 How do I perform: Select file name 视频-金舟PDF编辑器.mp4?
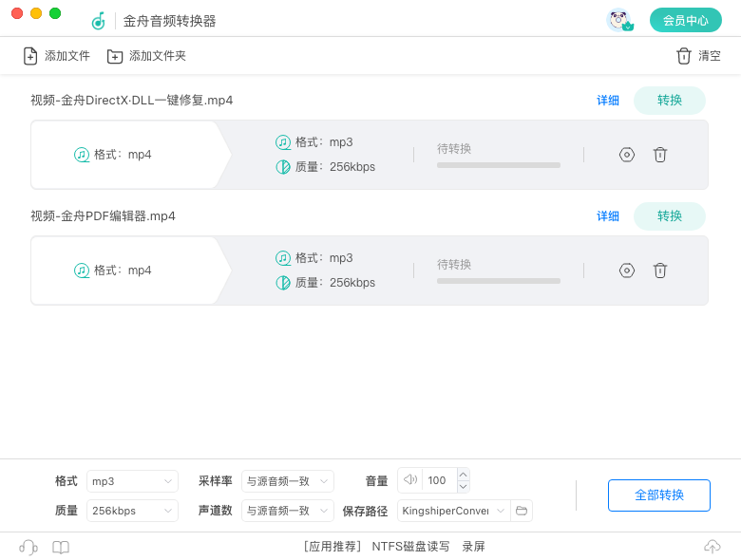(x=103, y=215)
